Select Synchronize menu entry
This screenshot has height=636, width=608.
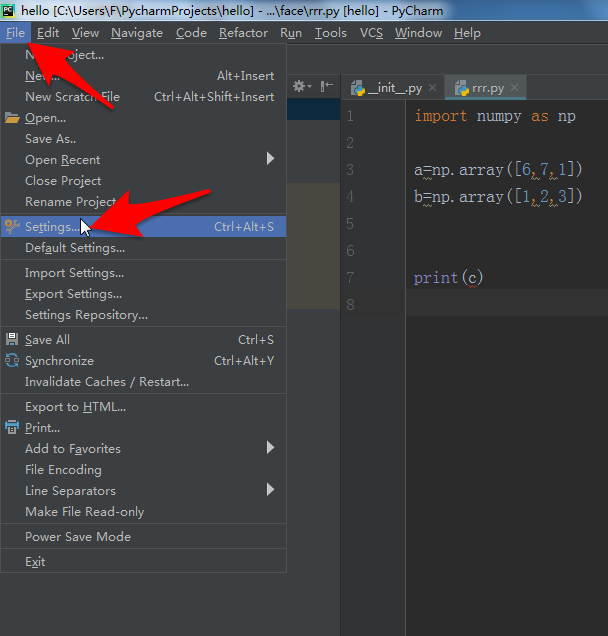pyautogui.click(x=144, y=361)
